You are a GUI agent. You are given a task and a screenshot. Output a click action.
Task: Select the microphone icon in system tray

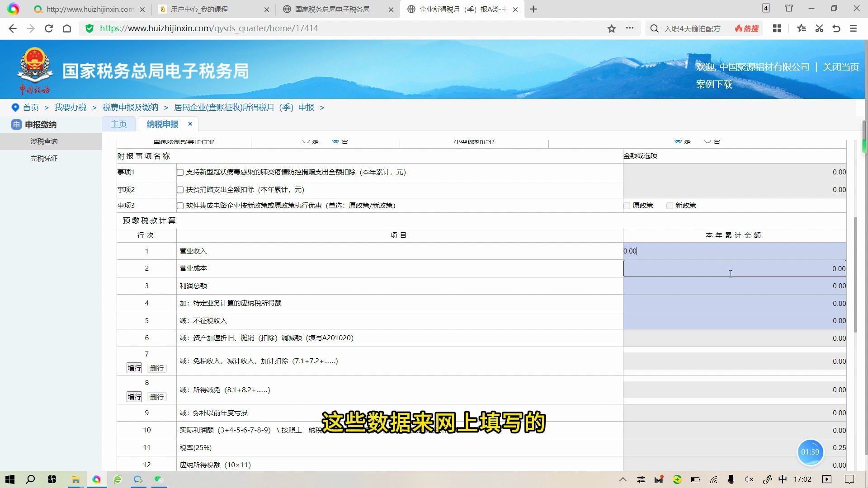731,479
